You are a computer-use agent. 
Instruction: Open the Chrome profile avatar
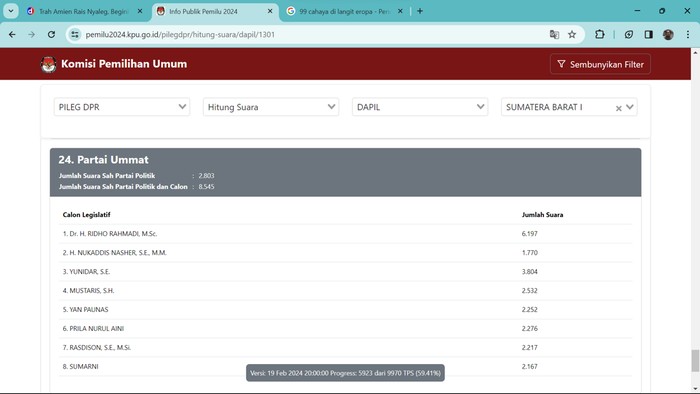click(x=668, y=34)
